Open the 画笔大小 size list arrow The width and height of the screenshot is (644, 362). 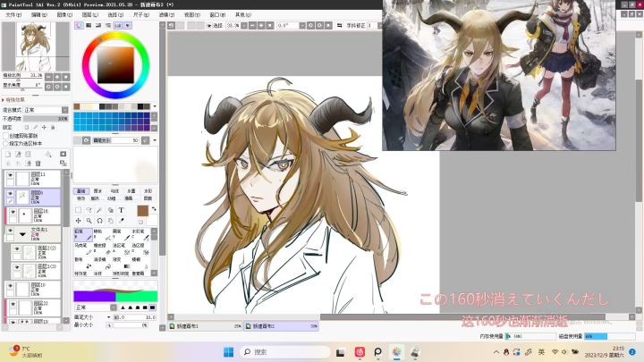point(109,317)
